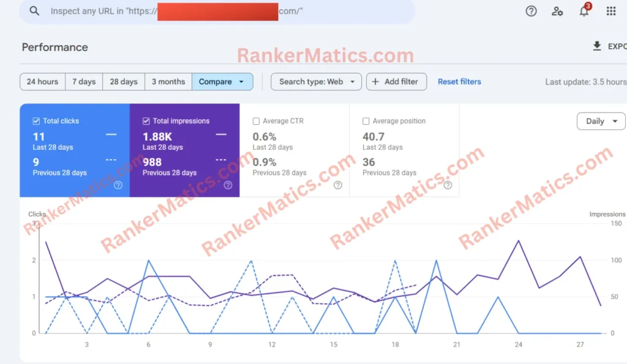Select the 28 days range tab

[124, 81]
